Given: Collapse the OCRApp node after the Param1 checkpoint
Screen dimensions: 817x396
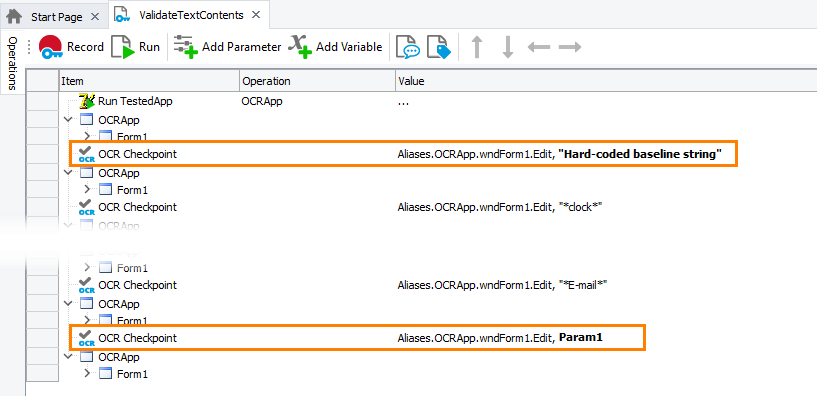Looking at the screenshot, I should (x=68, y=357).
